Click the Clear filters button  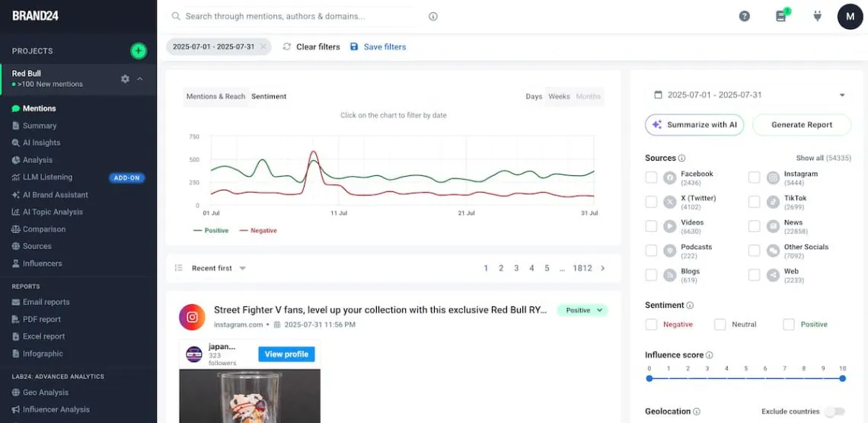[x=311, y=46]
